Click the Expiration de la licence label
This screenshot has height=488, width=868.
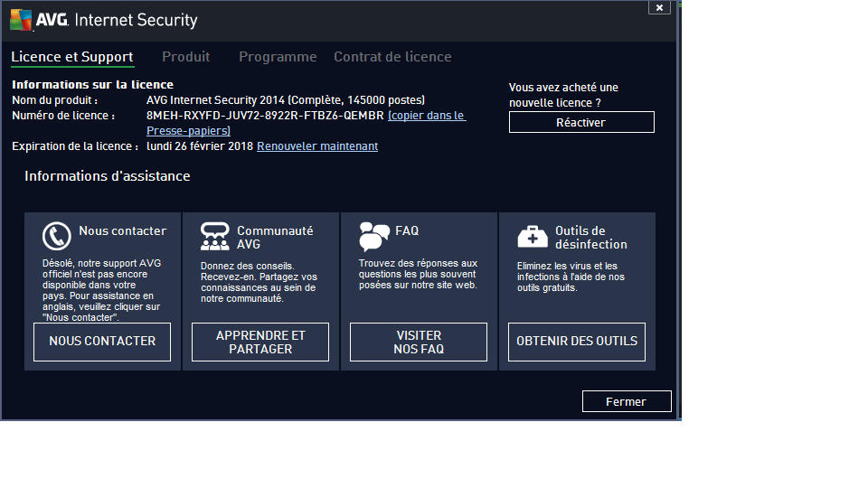(75, 146)
